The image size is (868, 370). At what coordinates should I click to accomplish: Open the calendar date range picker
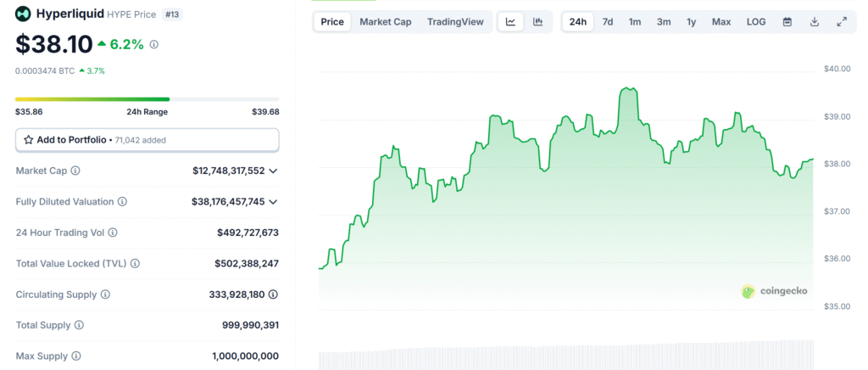click(x=787, y=22)
